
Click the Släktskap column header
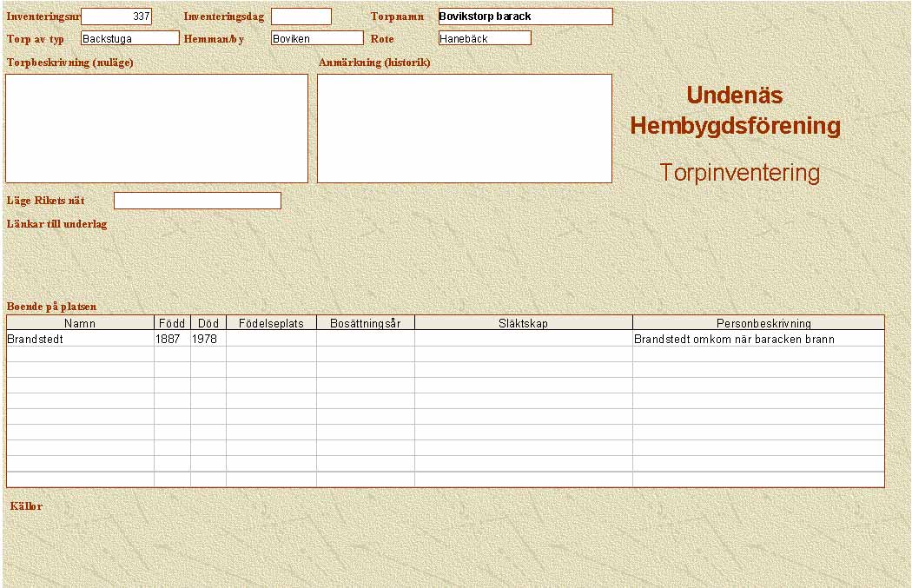click(x=523, y=323)
